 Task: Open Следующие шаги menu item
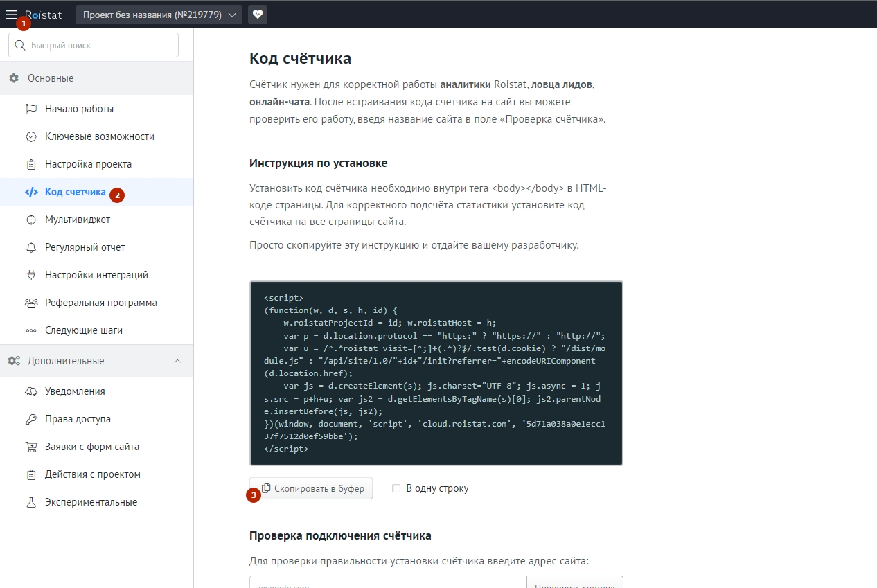(97, 330)
